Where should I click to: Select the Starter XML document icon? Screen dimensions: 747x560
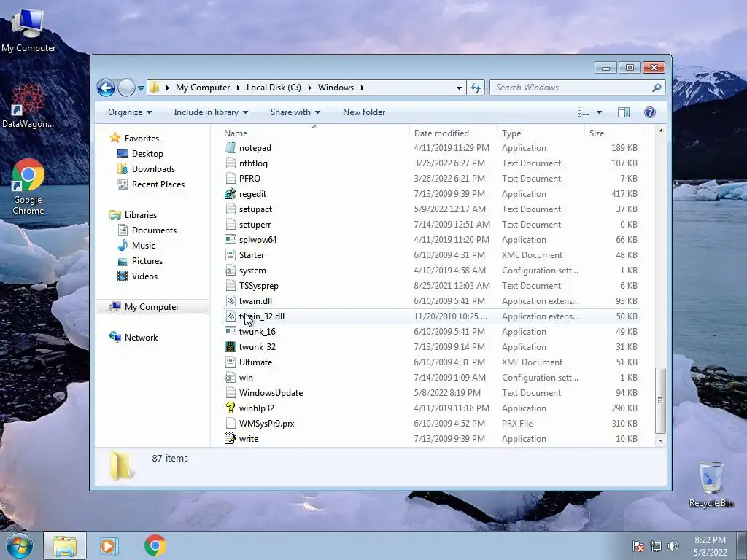231,255
